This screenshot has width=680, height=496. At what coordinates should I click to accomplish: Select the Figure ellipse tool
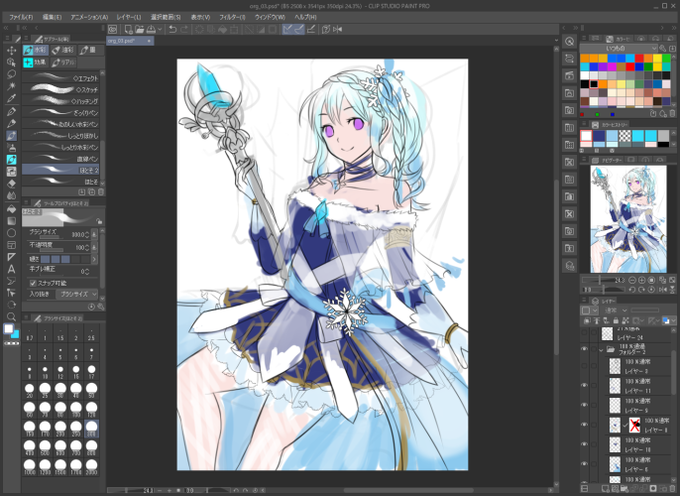pos(11,233)
